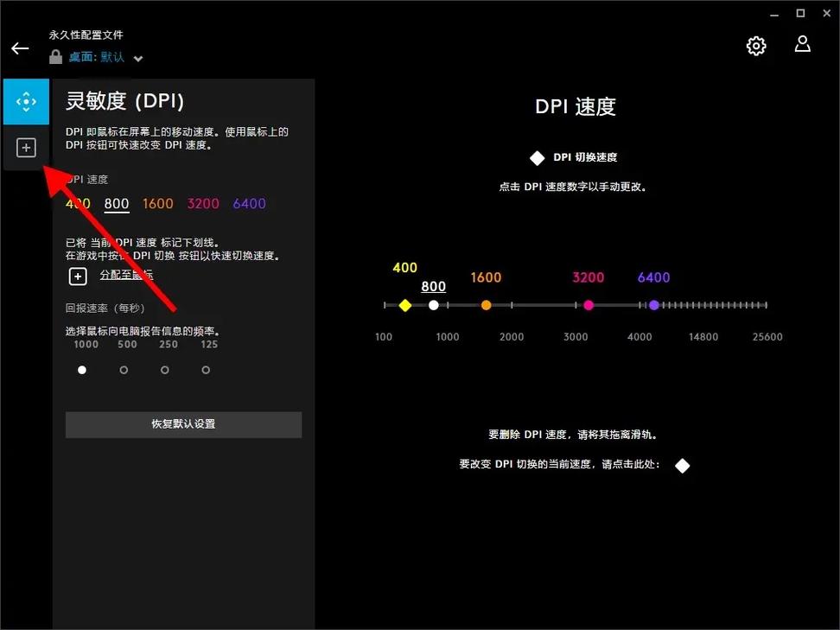Select the purple 6400 DPI speed in list

(249, 204)
